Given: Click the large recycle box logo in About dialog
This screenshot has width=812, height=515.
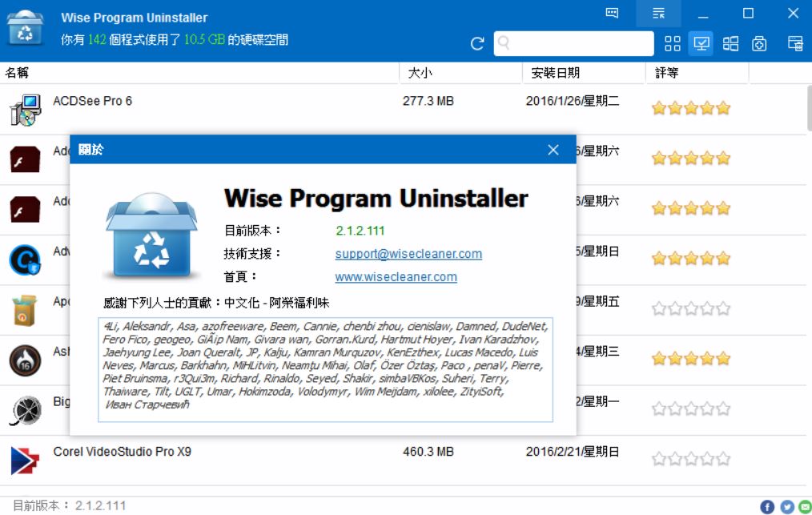Looking at the screenshot, I should pyautogui.click(x=151, y=235).
